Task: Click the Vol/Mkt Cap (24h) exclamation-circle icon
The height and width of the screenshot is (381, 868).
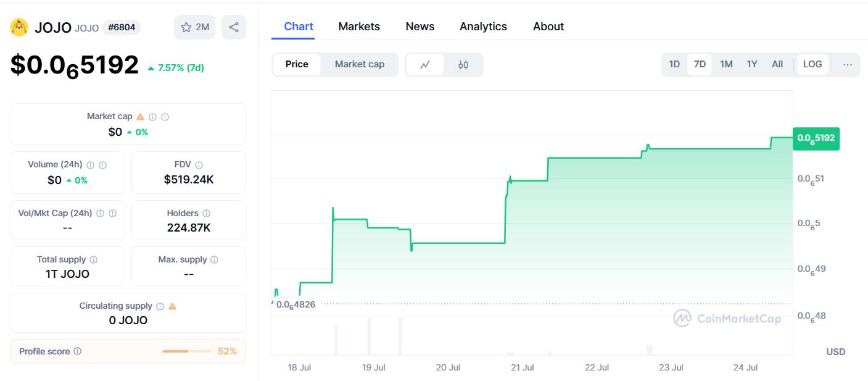Action: pos(113,214)
